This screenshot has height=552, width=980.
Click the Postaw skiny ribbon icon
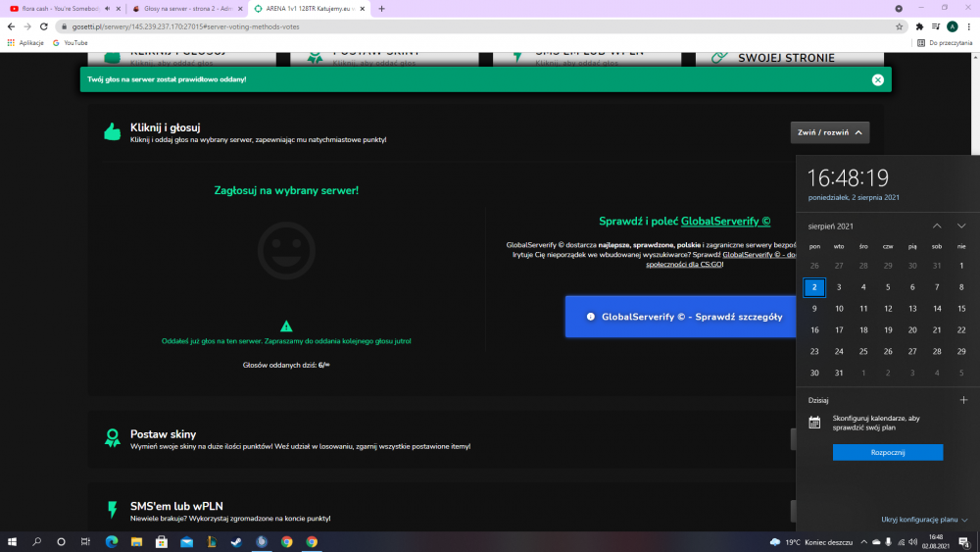point(113,437)
